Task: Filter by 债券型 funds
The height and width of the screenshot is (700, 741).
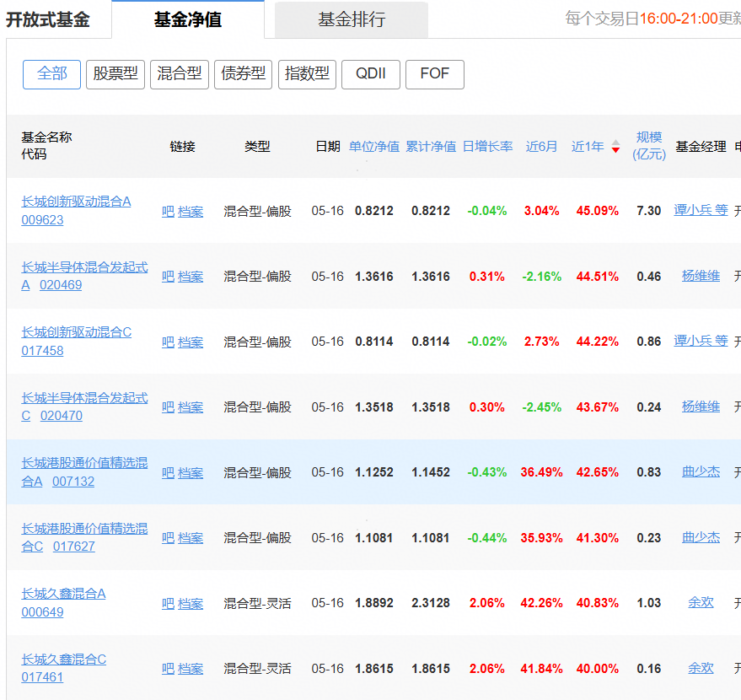Action: [243, 74]
